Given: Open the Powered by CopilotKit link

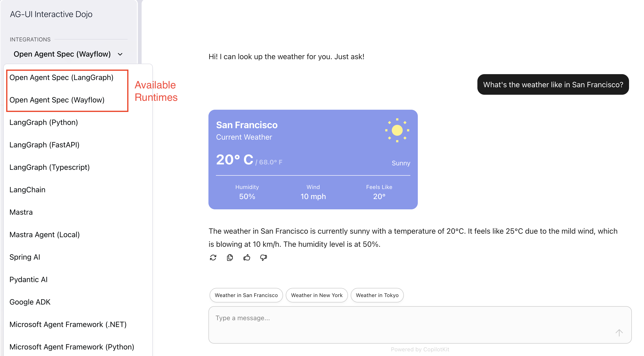Looking at the screenshot, I should 420,349.
